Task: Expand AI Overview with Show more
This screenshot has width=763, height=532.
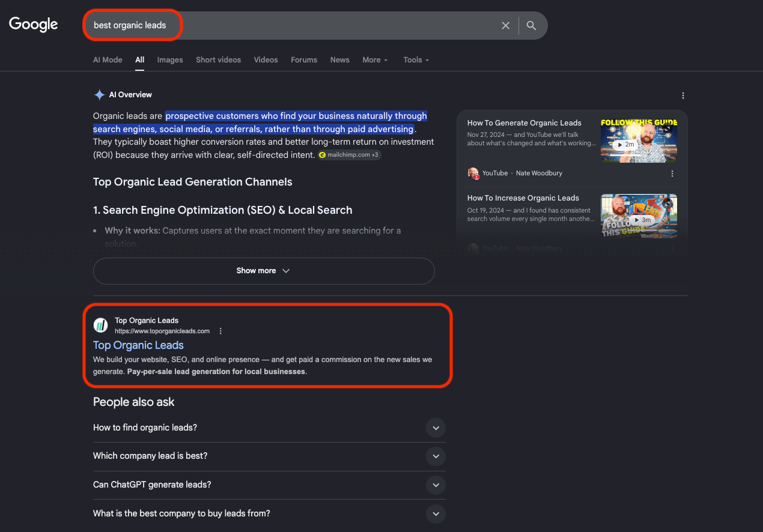Action: (x=264, y=271)
